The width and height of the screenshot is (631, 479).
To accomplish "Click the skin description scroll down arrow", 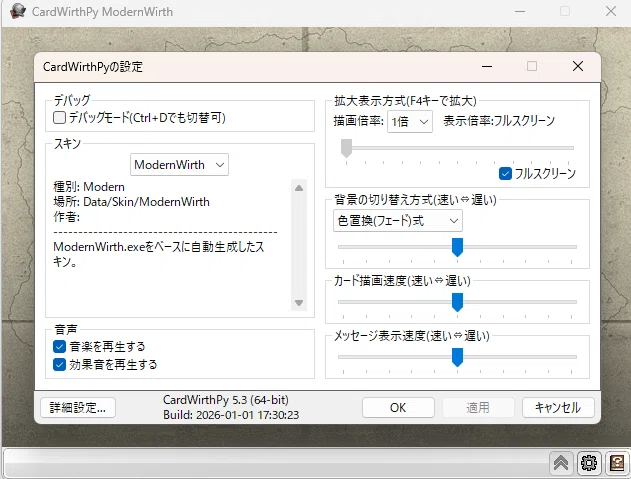I will (x=299, y=303).
